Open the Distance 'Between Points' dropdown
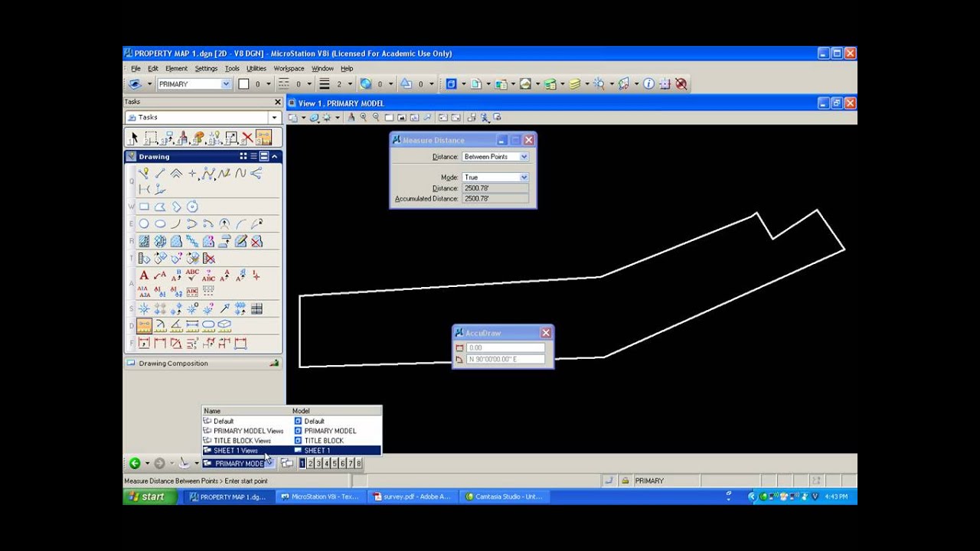This screenshot has width=980, height=551. [524, 156]
